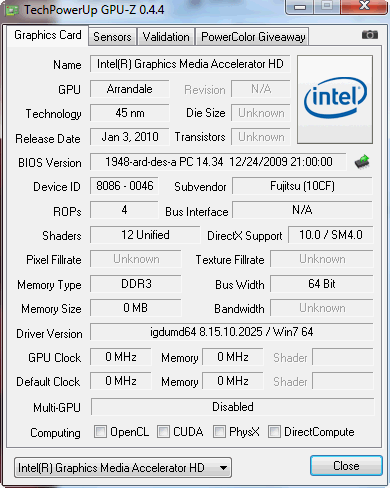
Task: Click the 'Multi-GPU' label
Action: click(x=57, y=408)
